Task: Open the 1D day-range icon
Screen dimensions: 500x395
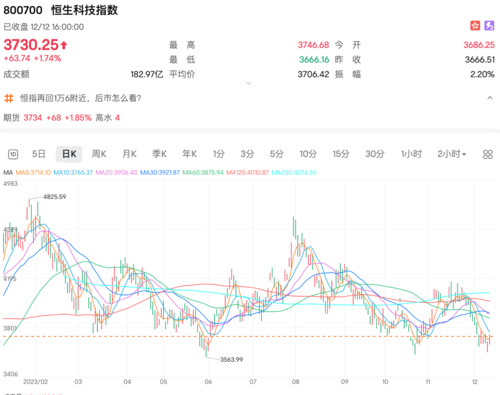Action: coord(13,154)
